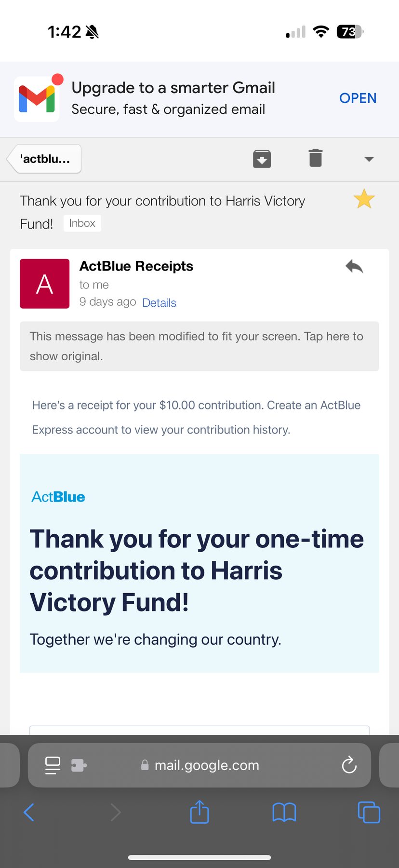Show all Safari tabs

tap(369, 813)
